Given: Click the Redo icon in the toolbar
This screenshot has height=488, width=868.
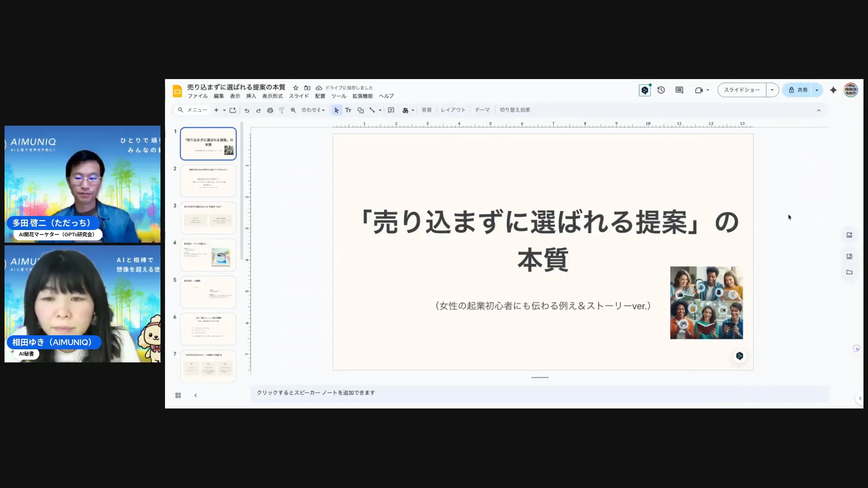Looking at the screenshot, I should [258, 110].
